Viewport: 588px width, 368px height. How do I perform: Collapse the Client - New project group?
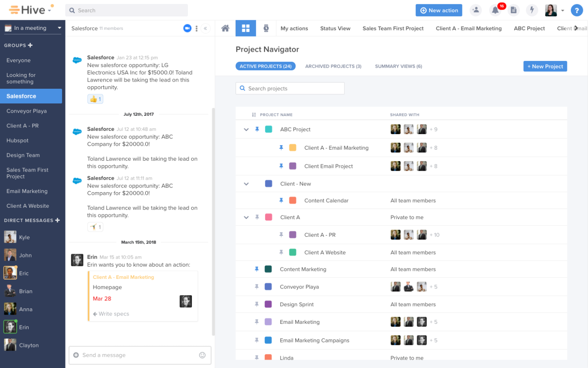[x=246, y=184]
